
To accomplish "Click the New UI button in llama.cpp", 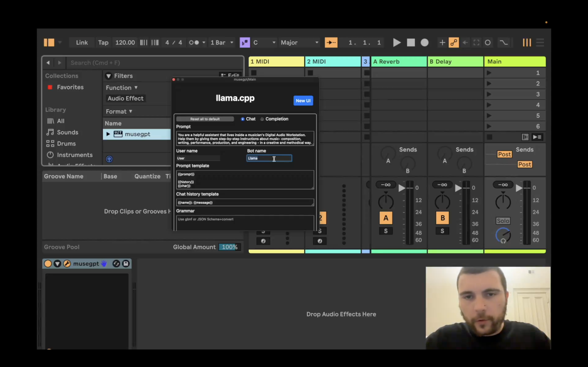I will (x=303, y=100).
